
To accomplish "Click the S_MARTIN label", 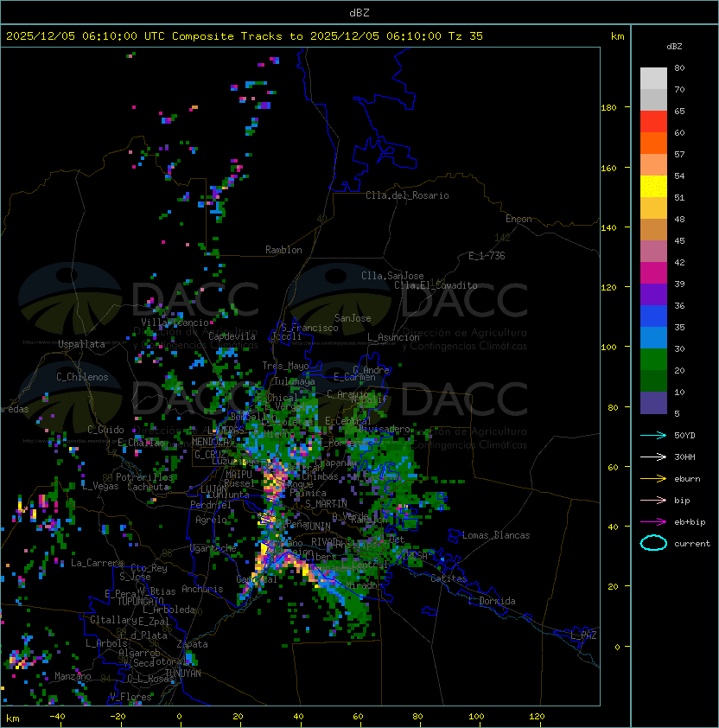I will point(327,504).
